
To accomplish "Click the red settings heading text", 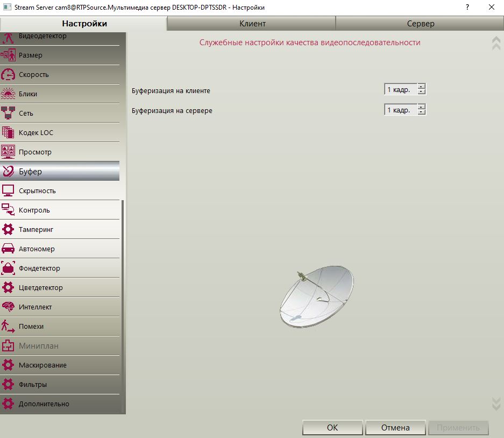I will [309, 43].
